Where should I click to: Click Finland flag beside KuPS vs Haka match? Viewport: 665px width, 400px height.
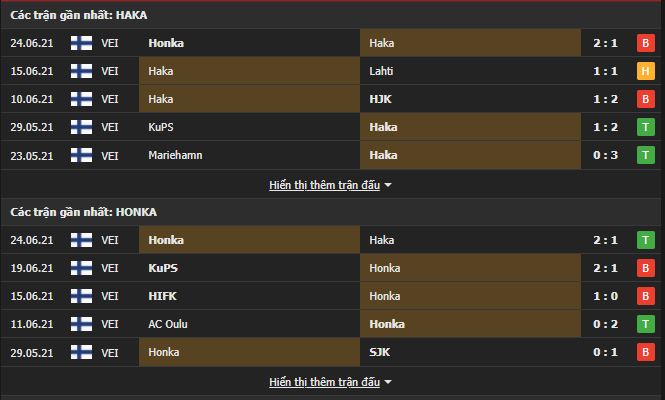click(x=82, y=128)
